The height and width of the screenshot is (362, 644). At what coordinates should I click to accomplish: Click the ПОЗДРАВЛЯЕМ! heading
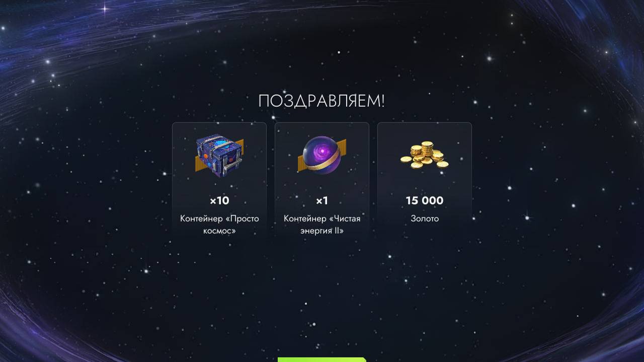click(321, 101)
